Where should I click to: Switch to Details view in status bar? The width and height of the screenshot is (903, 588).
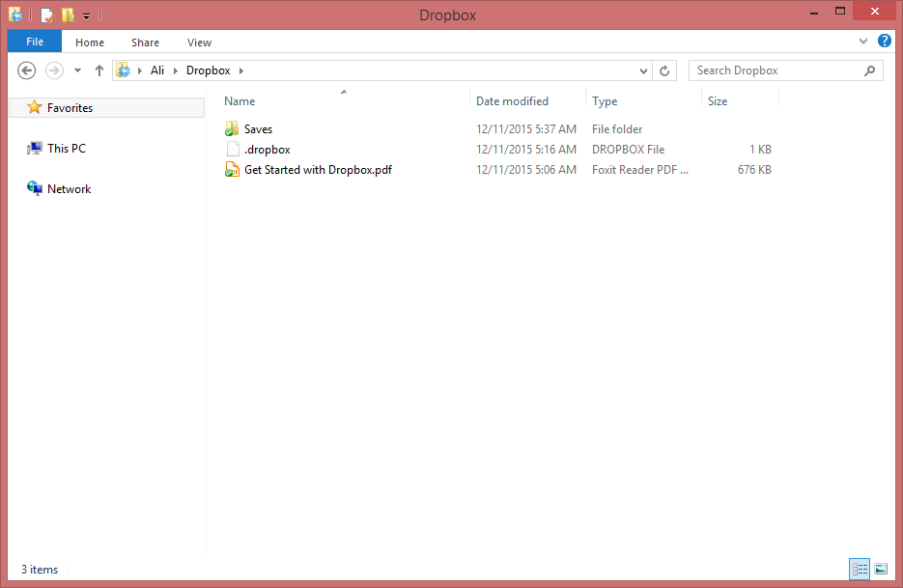(x=860, y=569)
